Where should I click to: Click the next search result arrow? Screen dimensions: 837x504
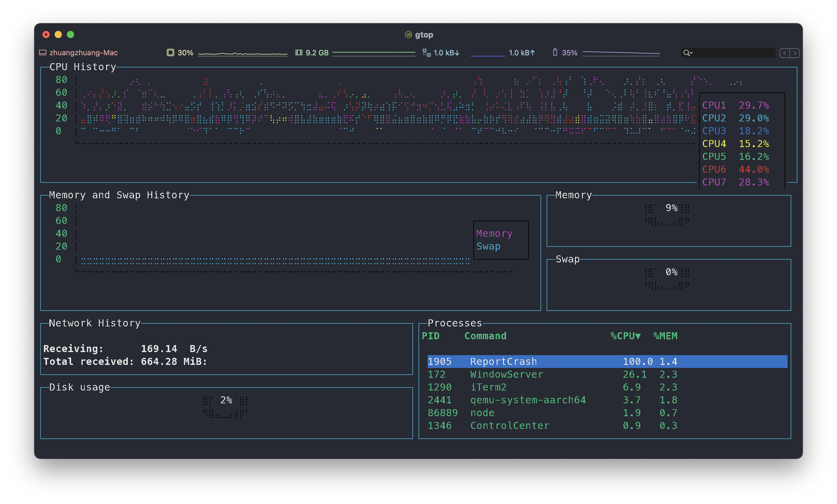coord(795,53)
